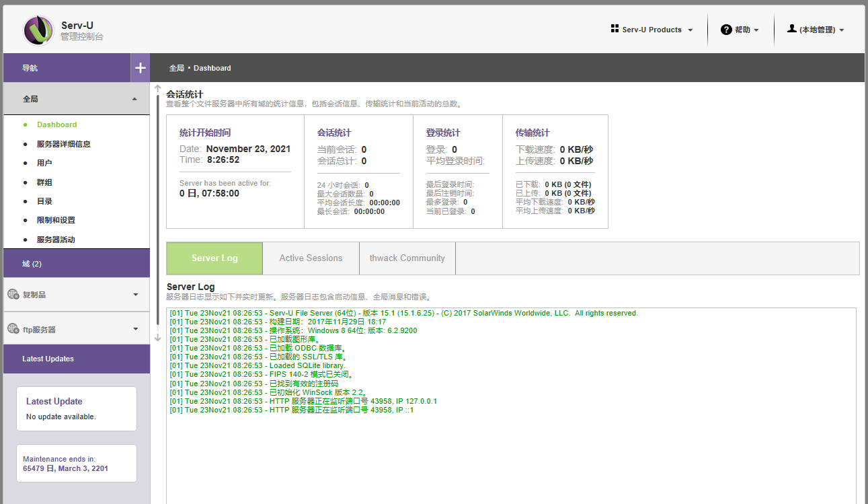Click the 登录统计 card heading
The height and width of the screenshot is (504, 868).
tap(443, 133)
